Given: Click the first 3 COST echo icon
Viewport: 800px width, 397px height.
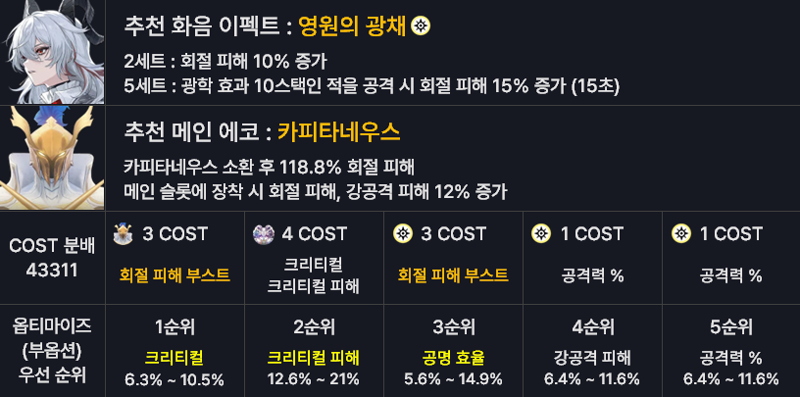Looking at the screenshot, I should tap(122, 234).
